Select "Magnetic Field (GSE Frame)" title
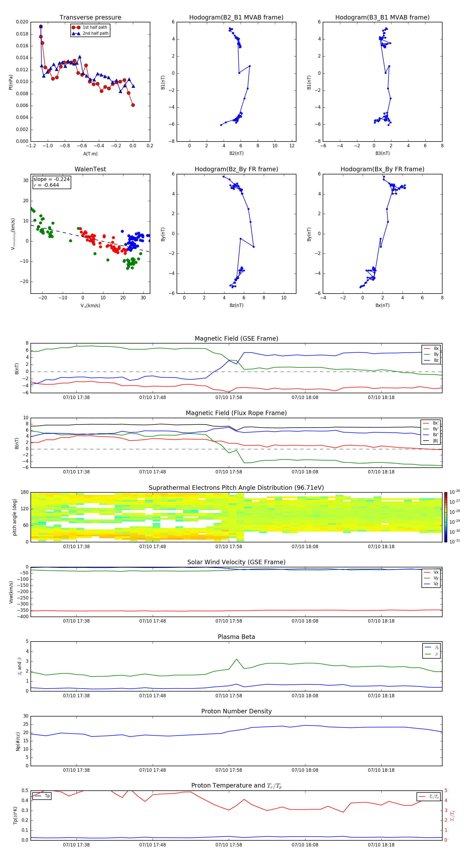473x868 pixels. (x=236, y=339)
